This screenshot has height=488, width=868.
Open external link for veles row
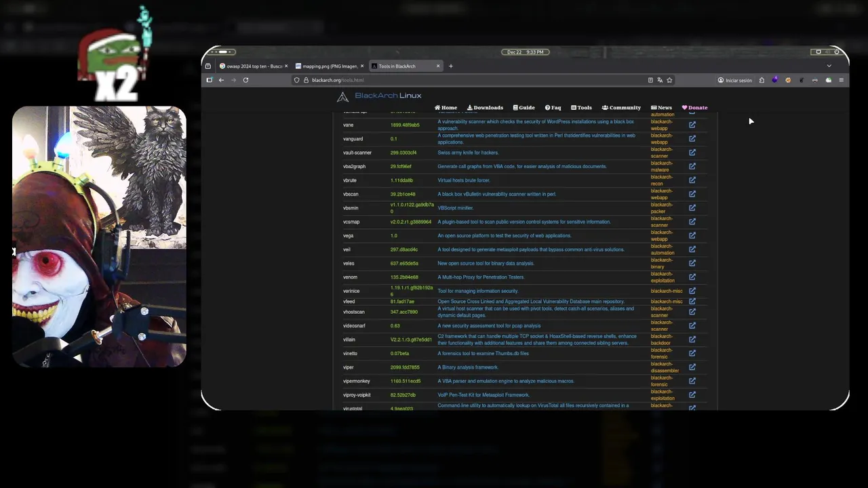tap(692, 263)
